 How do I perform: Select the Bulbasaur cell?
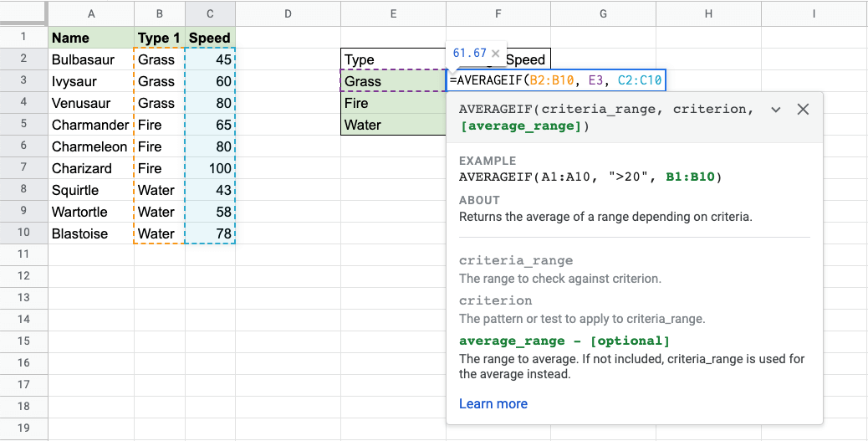90,59
